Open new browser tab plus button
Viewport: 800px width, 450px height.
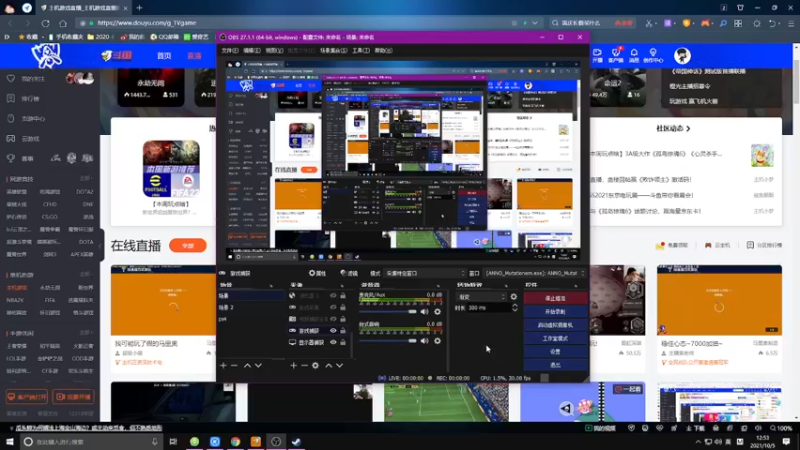139,8
